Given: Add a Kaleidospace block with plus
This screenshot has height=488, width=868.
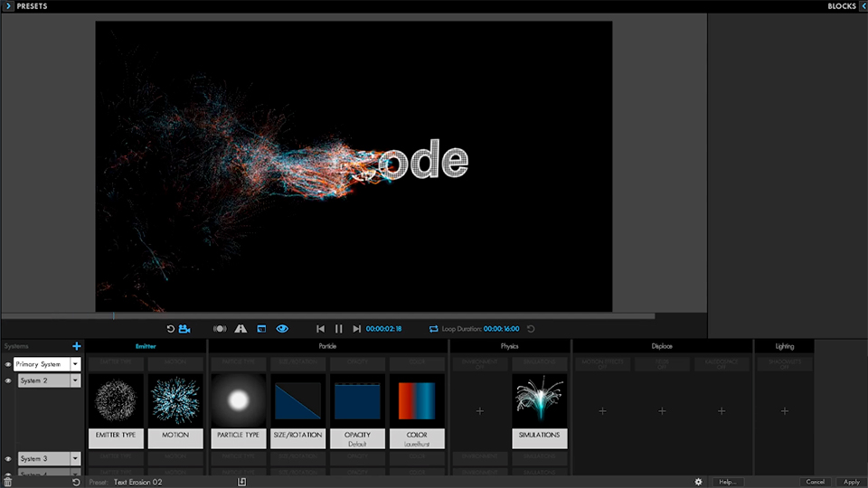Looking at the screenshot, I should pyautogui.click(x=722, y=411).
